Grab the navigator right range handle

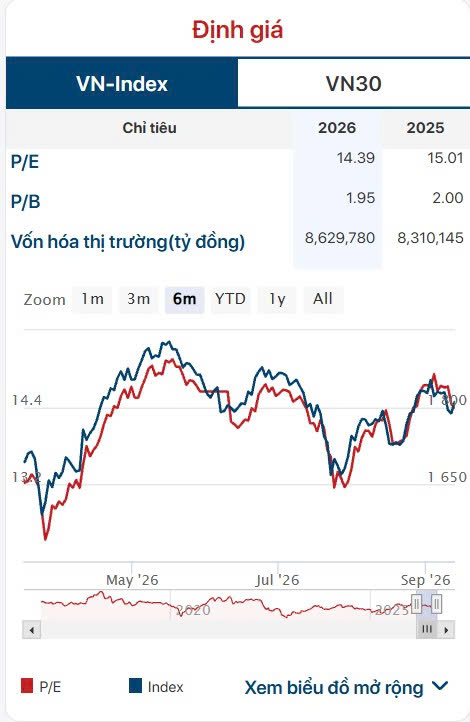[x=437, y=604]
